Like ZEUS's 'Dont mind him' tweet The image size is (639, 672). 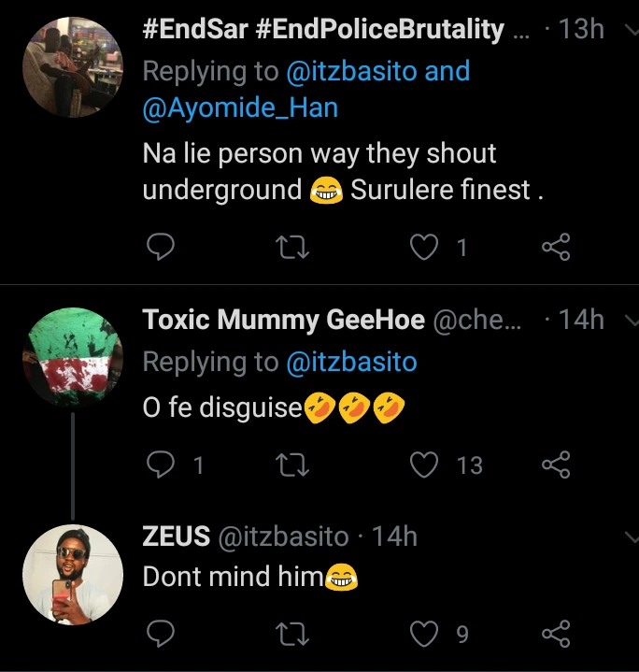[425, 636]
